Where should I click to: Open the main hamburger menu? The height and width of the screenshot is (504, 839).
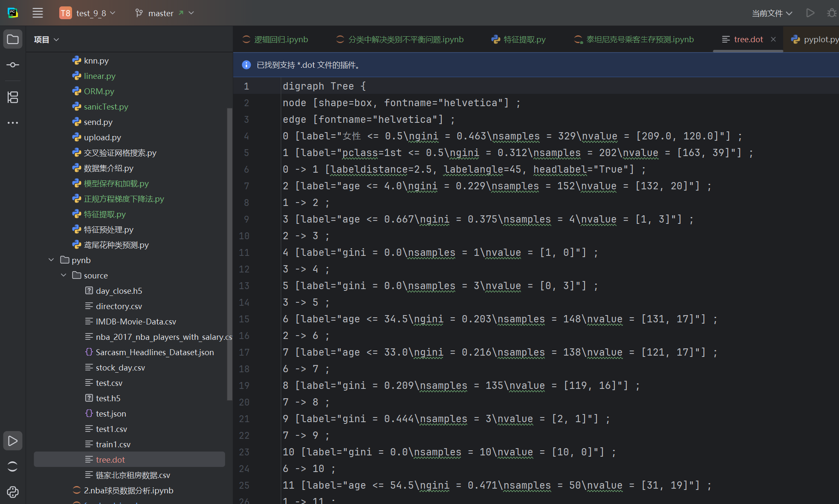click(x=38, y=13)
